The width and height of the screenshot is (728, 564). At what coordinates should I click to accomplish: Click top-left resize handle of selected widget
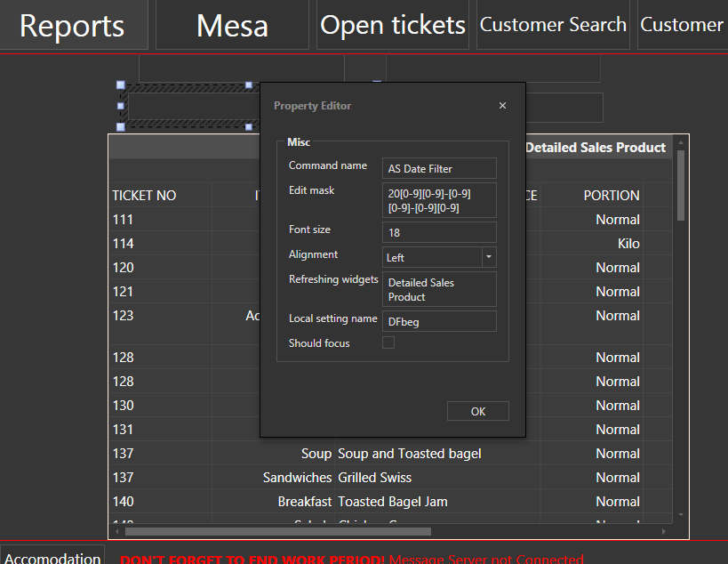tap(121, 85)
